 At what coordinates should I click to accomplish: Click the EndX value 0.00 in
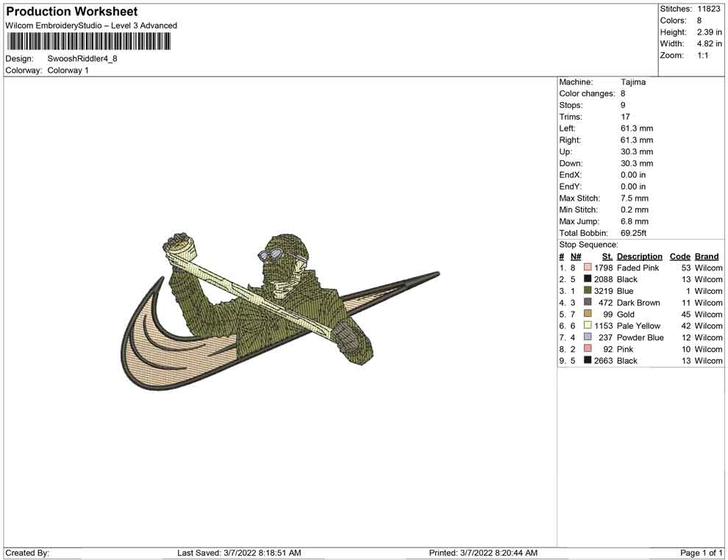pos(633,175)
